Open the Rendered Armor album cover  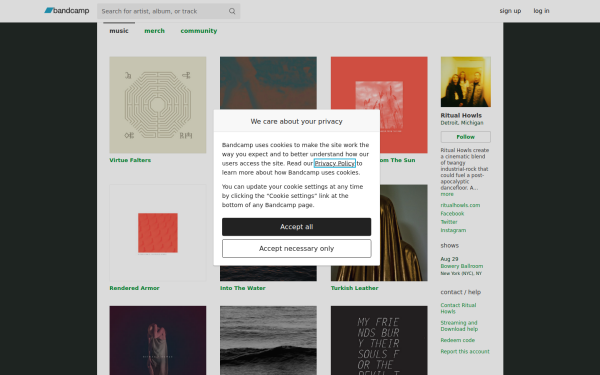click(158, 233)
